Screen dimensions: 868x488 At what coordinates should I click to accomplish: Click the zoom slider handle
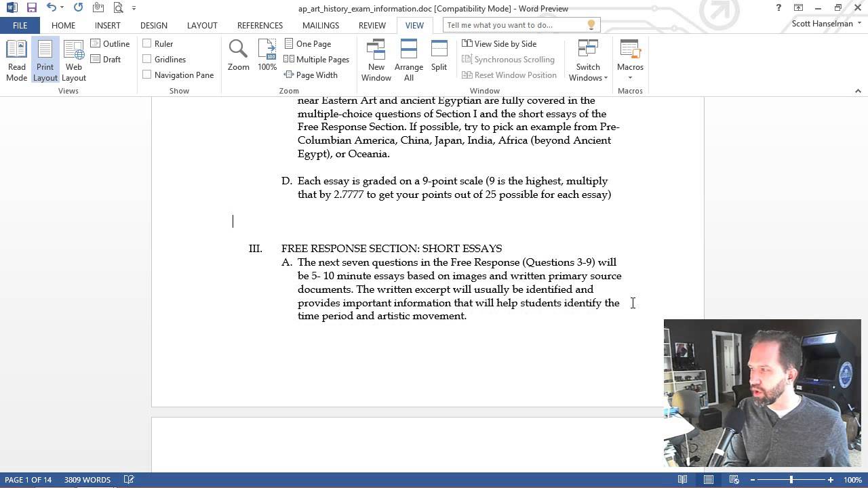(x=791, y=480)
